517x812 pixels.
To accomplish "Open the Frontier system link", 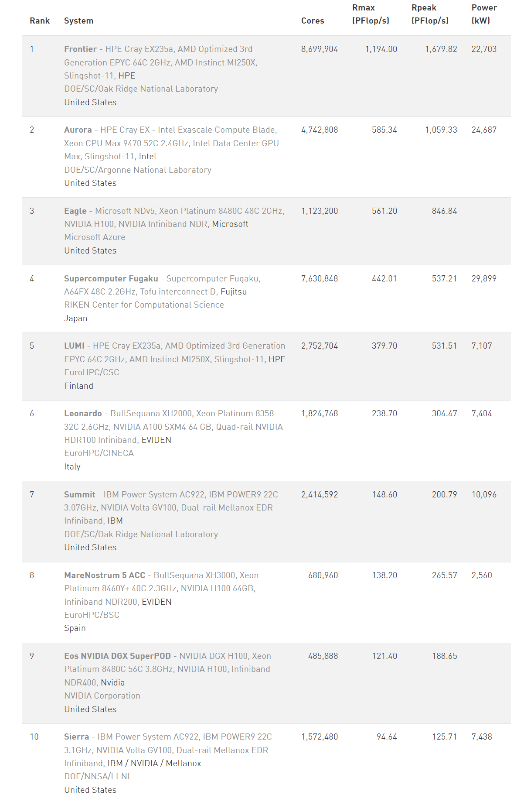I will click(80, 49).
